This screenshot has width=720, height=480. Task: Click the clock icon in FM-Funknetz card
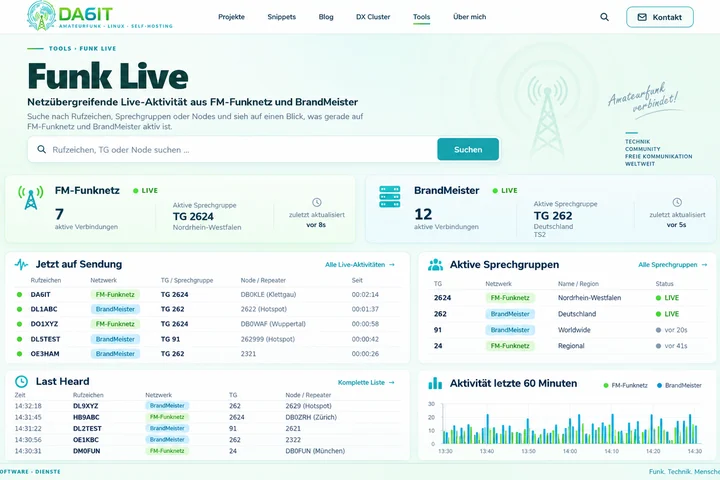pos(316,202)
